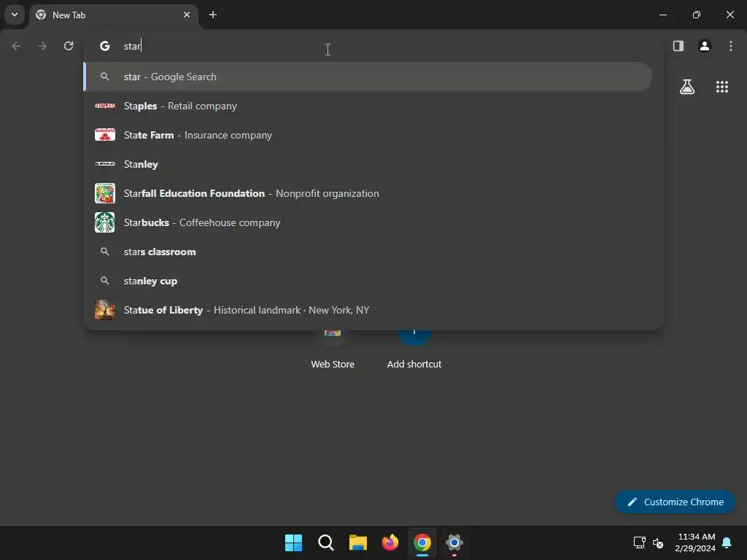The width and height of the screenshot is (747, 560).
Task: Click magnifier icon beside 'star - Google Search'
Action: tap(105, 77)
